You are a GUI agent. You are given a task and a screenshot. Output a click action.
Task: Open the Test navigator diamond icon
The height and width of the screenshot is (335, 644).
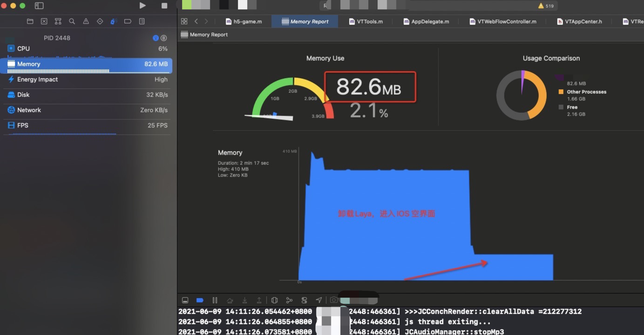100,21
